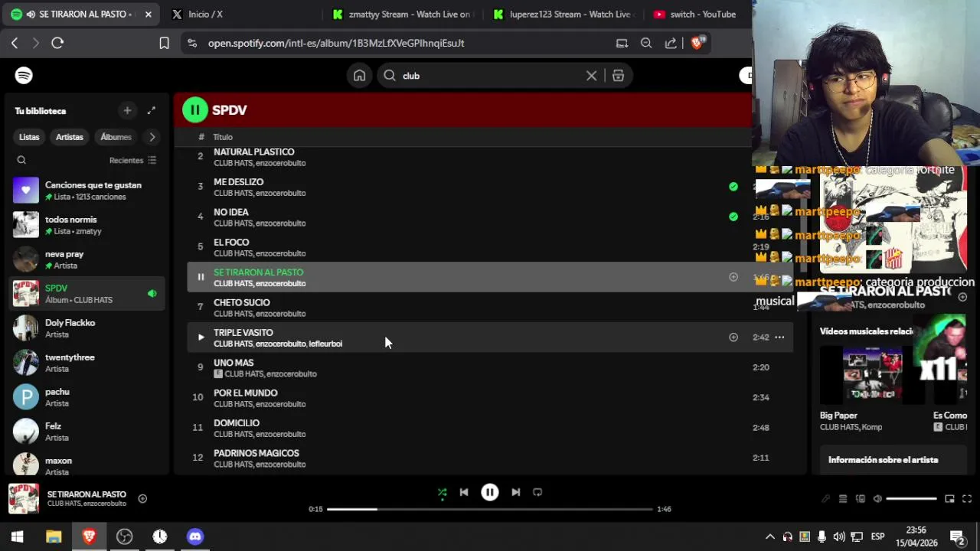Go back in browser history
The height and width of the screenshot is (551, 980).
(15, 43)
